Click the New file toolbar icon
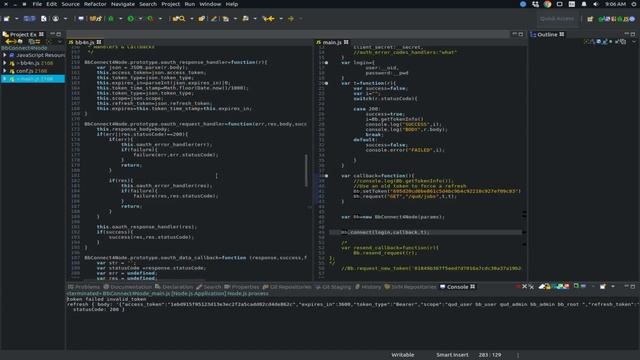Screen dimensions: 640x360 tap(7, 19)
